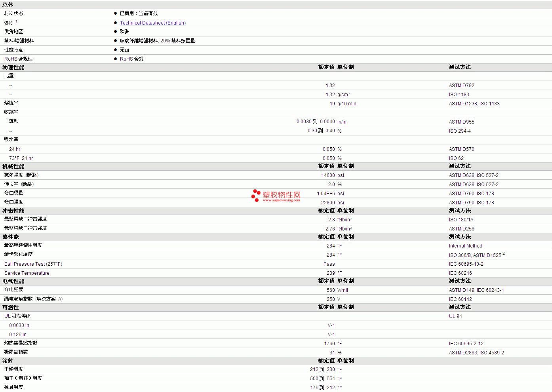Select the 欧洲 supply region value
Viewport: 552px width, 392px height.
coord(125,32)
